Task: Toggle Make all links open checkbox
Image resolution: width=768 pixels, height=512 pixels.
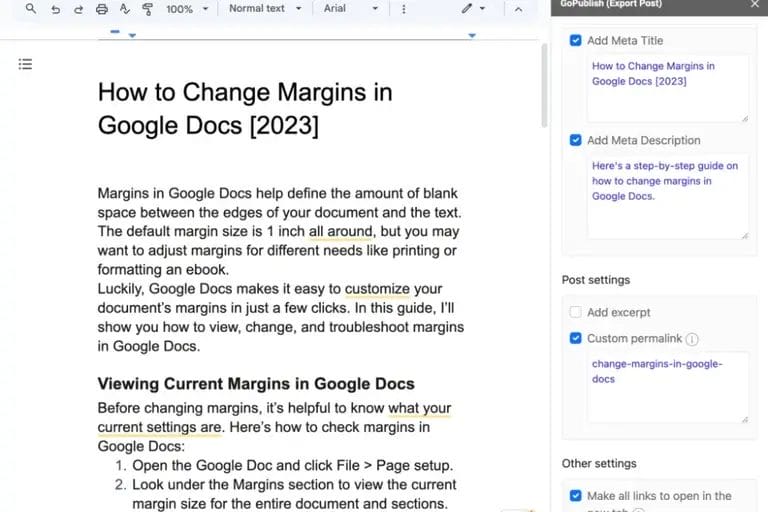Action: point(576,496)
